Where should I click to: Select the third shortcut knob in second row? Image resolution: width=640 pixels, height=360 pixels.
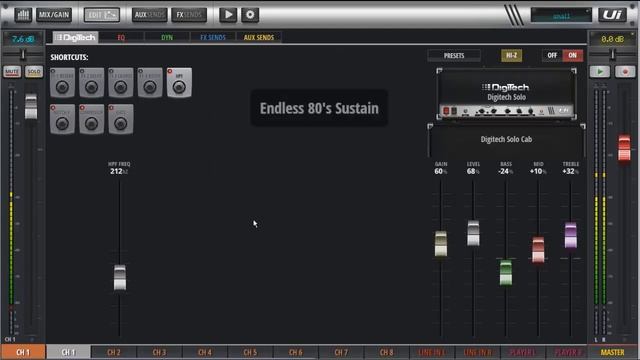[121, 119]
